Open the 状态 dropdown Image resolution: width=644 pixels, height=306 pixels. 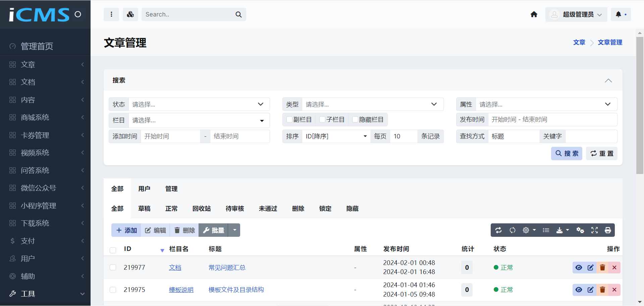tap(199, 104)
